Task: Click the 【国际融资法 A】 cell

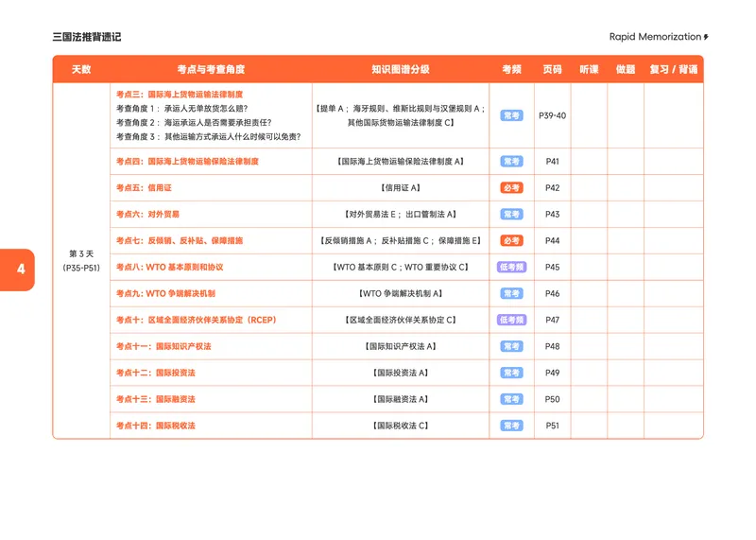Action: (x=401, y=400)
